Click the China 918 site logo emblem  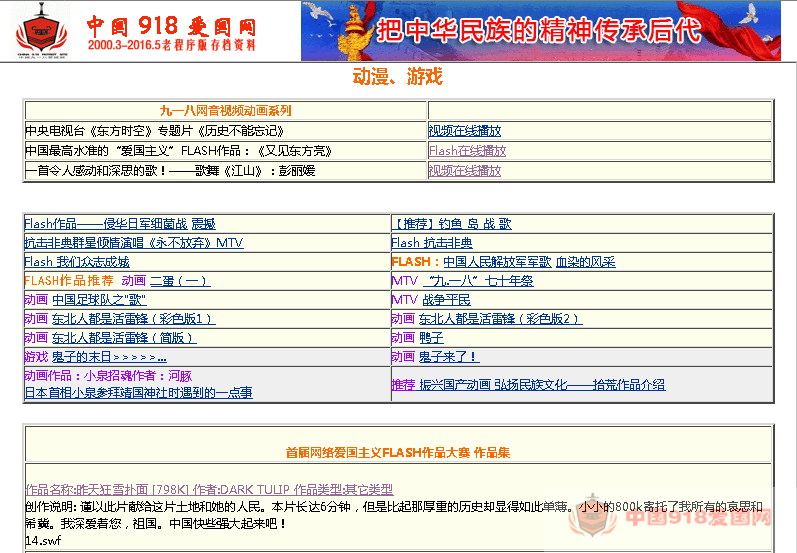41,30
